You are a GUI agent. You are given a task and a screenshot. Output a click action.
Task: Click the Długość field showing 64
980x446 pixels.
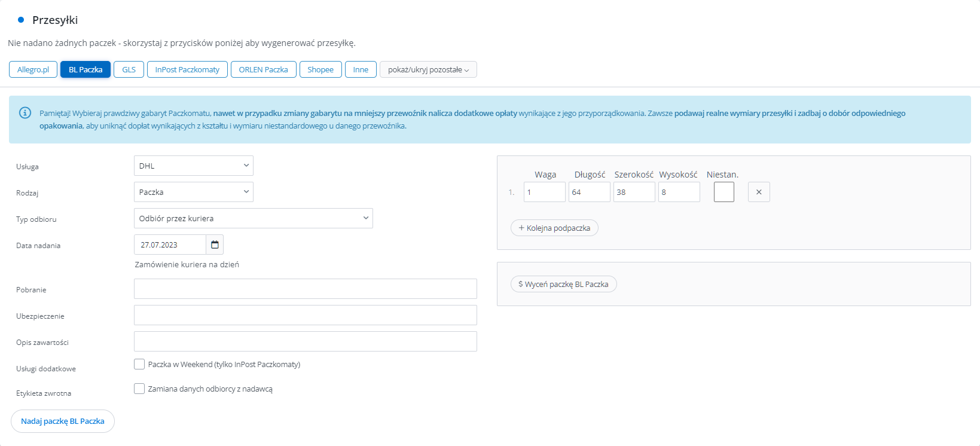(x=590, y=192)
